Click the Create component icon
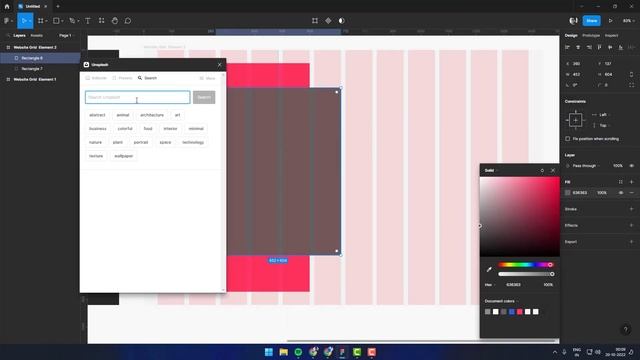The image size is (640, 360). pyautogui.click(x=328, y=20)
